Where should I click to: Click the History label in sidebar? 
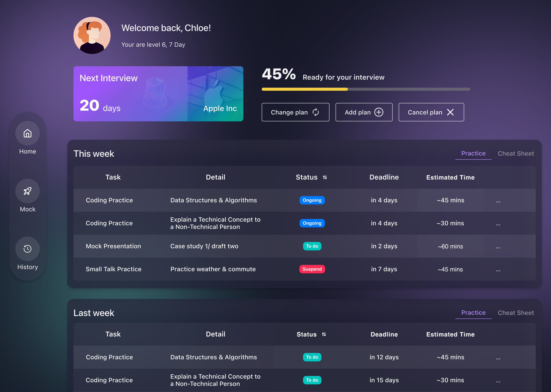click(x=28, y=267)
